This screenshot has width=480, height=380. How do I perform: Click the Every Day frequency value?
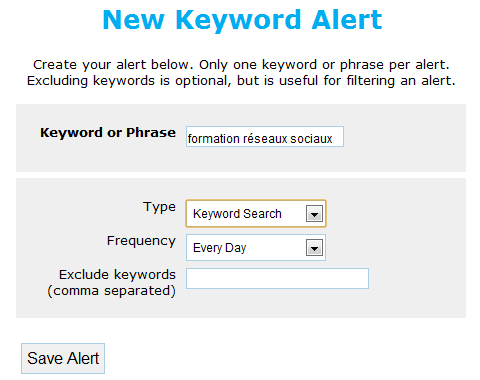[219, 248]
